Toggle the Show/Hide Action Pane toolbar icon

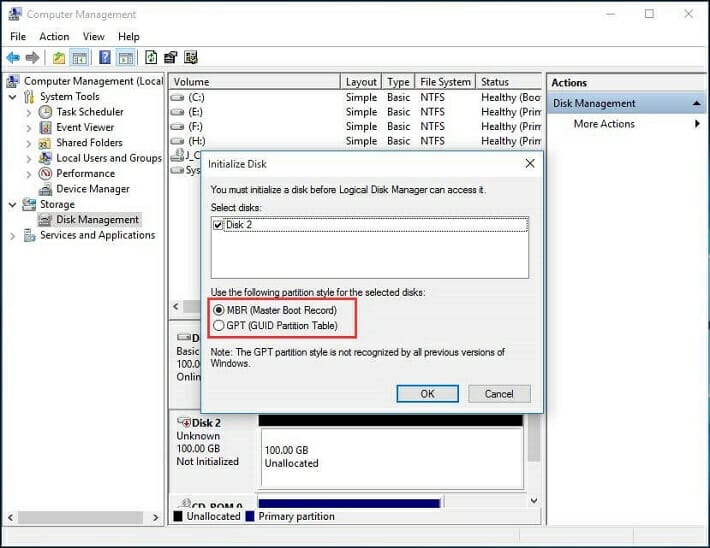pos(125,58)
